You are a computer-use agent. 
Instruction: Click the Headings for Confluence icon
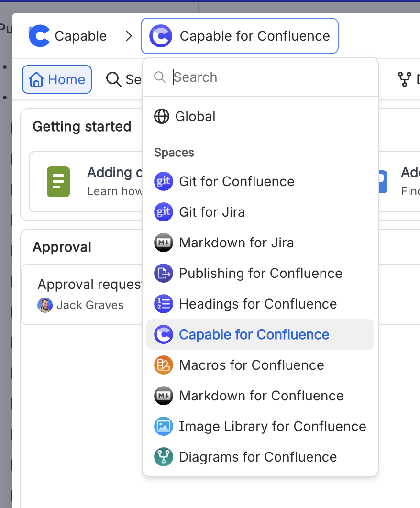[163, 304]
